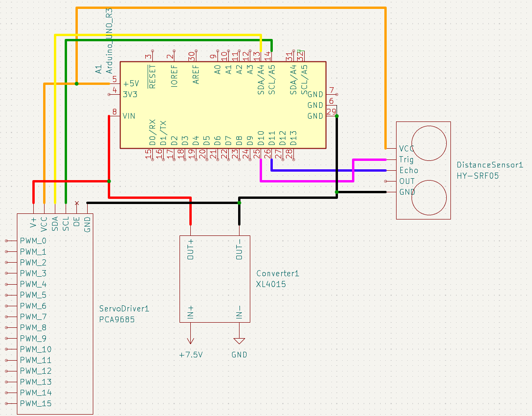The image size is (532, 416).
Task: Click the OUT- pin label on converter
Action: tap(239, 249)
